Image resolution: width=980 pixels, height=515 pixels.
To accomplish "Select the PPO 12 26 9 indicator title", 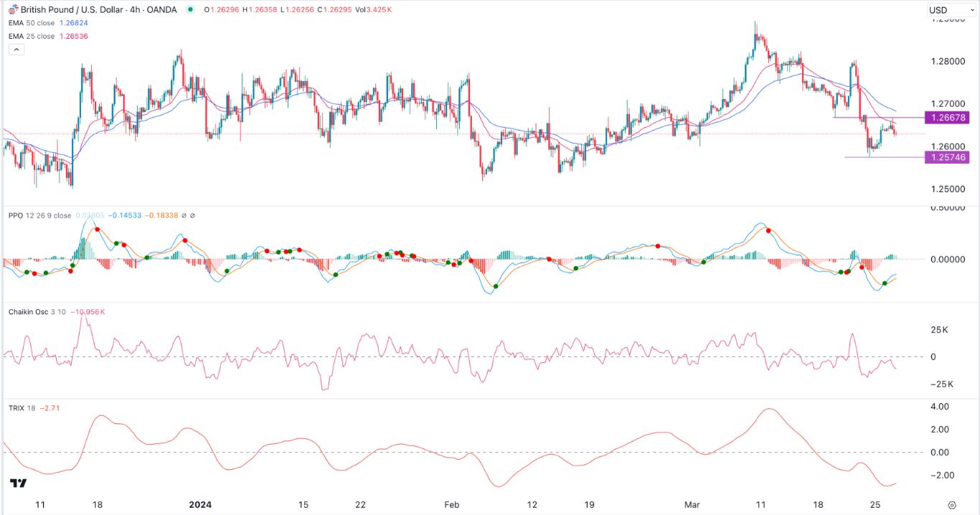I will coord(39,215).
